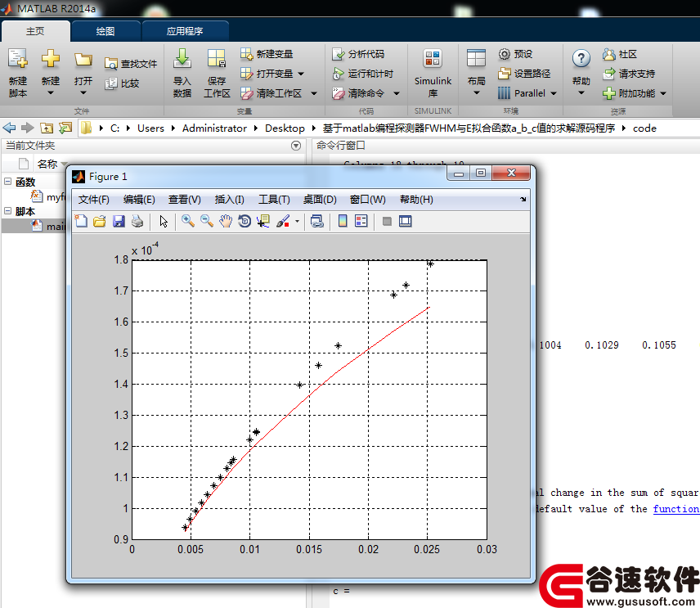Insert a legend using the toolbar icon
This screenshot has height=608, width=700.
pos(361,221)
